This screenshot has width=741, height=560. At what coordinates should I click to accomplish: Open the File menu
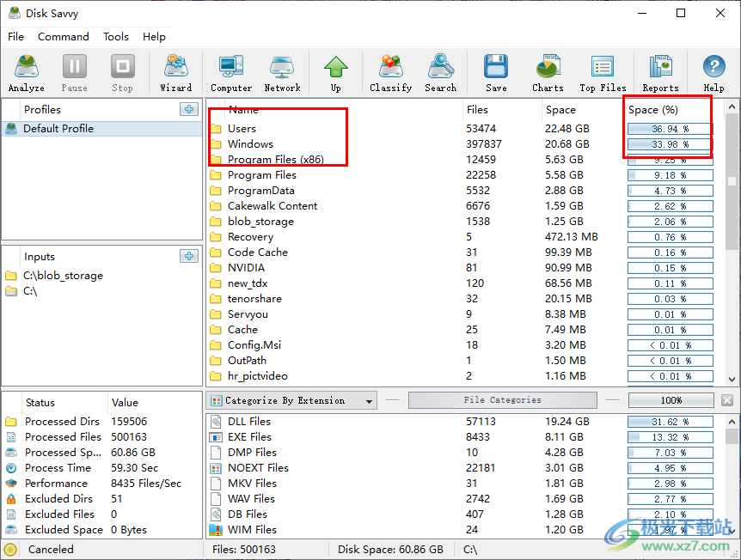[15, 36]
